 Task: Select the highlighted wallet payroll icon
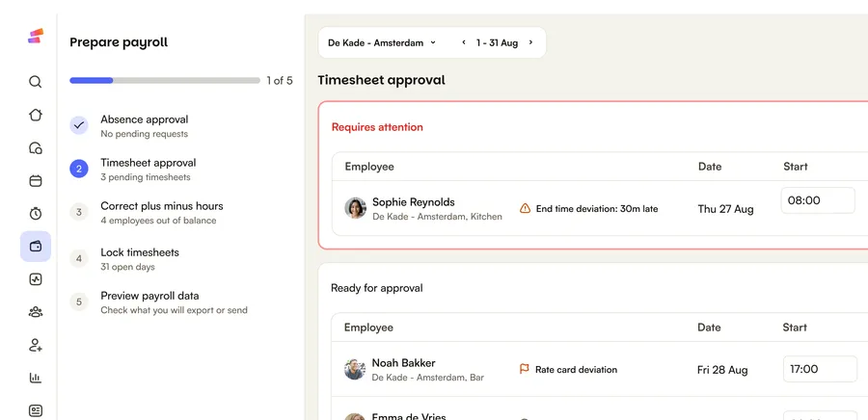[x=36, y=247]
